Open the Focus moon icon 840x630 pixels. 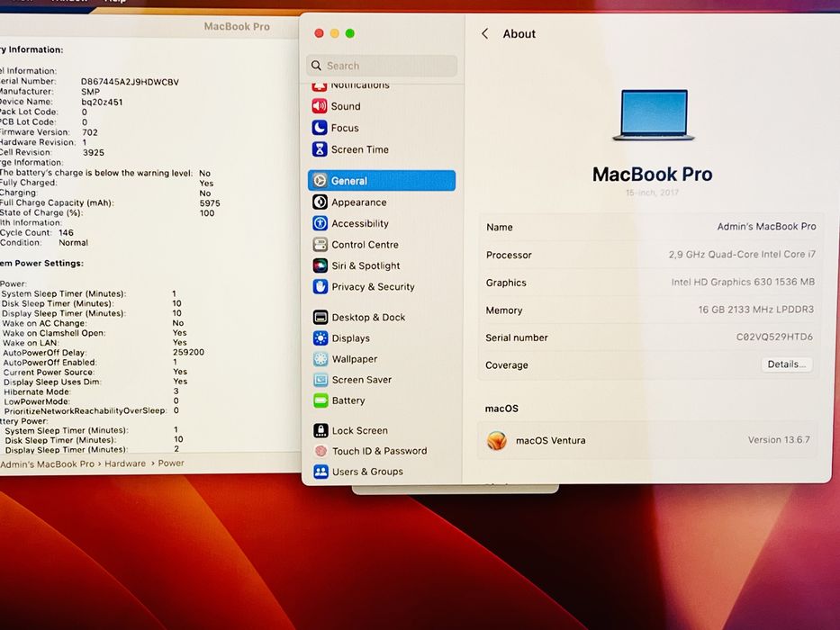[x=320, y=128]
